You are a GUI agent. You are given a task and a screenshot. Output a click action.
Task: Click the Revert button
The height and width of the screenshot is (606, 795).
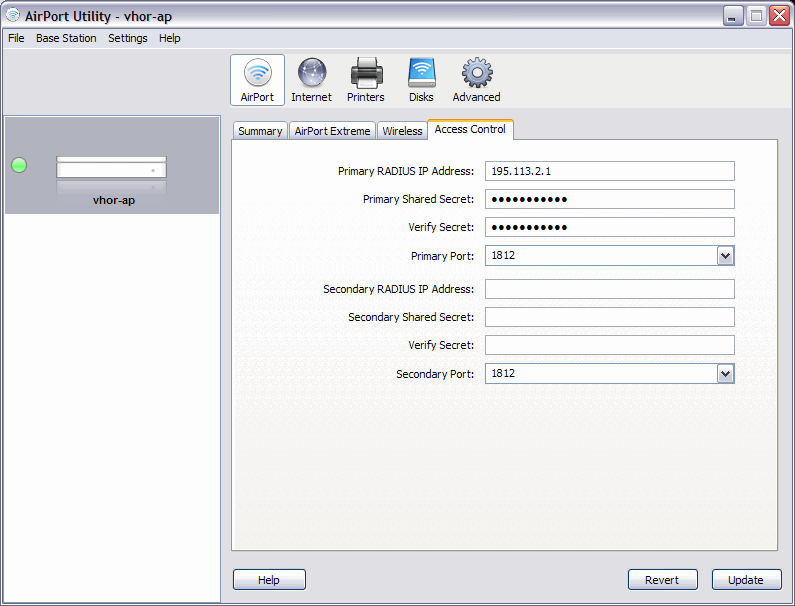click(663, 580)
